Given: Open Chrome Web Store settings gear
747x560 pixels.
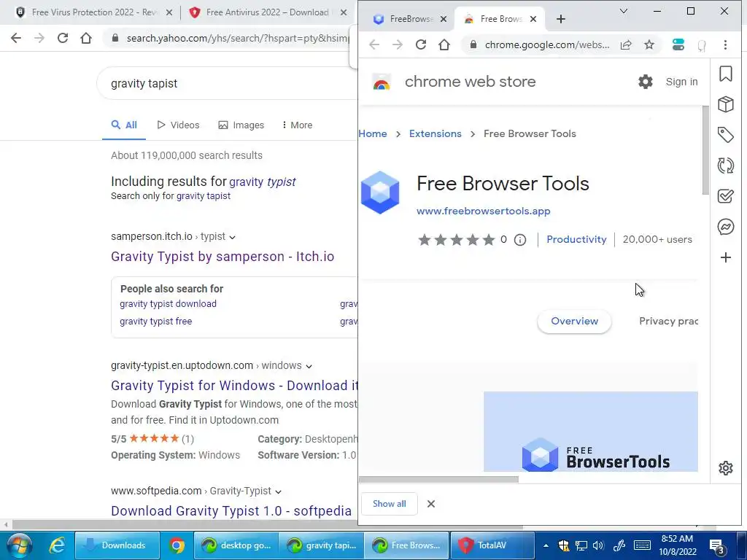Looking at the screenshot, I should pos(645,82).
